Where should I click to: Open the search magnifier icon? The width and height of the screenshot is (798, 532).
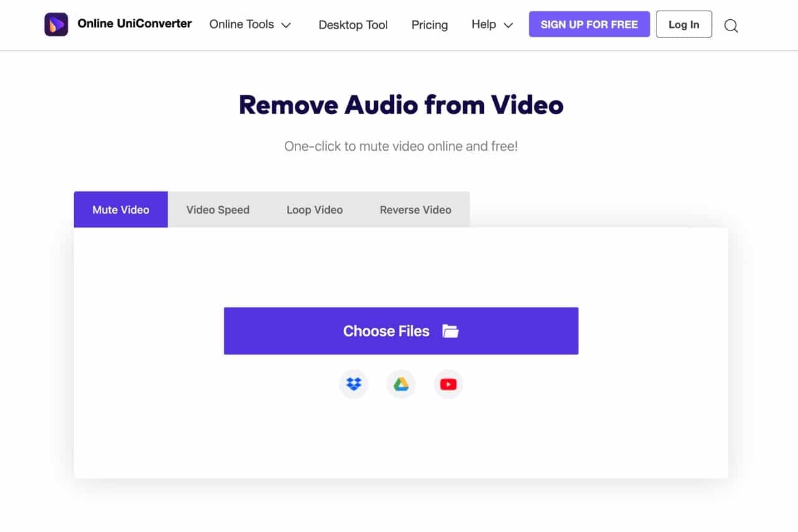pos(731,26)
